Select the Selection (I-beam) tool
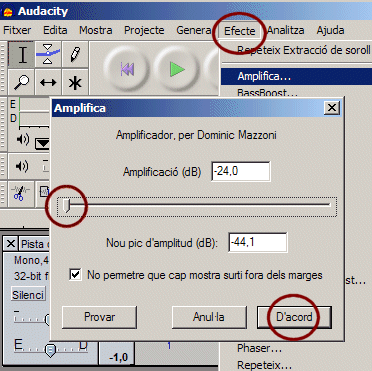The height and width of the screenshot is (371, 372). [x=21, y=55]
